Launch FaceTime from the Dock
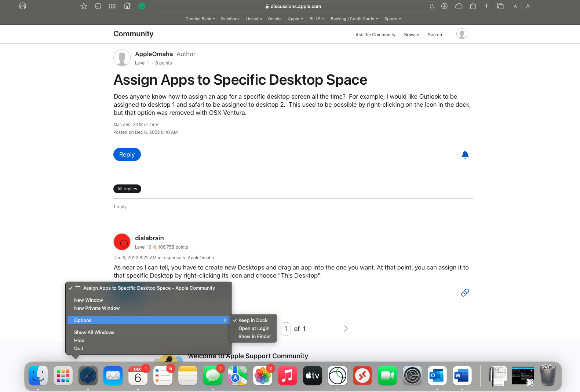Image resolution: width=580 pixels, height=392 pixels. pos(387,375)
